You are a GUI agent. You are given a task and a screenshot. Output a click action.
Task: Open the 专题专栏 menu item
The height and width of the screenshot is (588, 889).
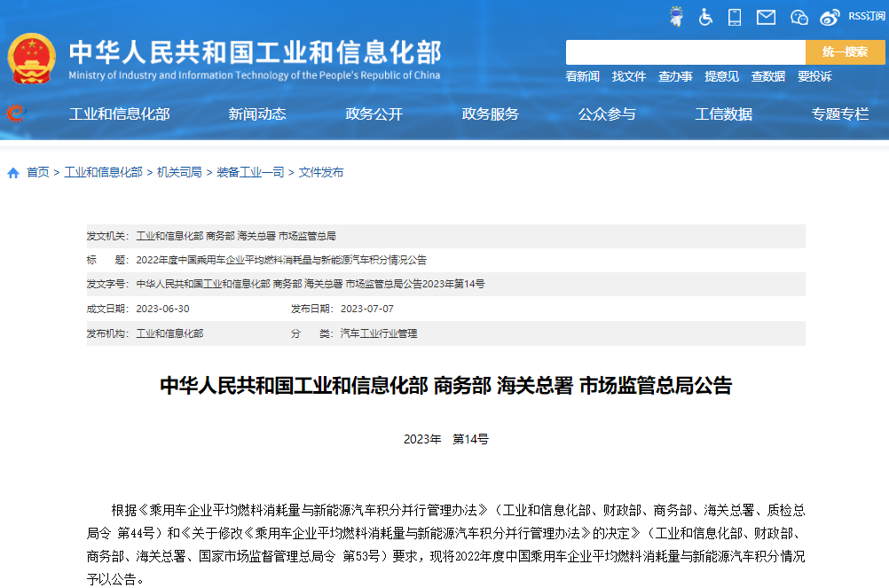coord(839,114)
